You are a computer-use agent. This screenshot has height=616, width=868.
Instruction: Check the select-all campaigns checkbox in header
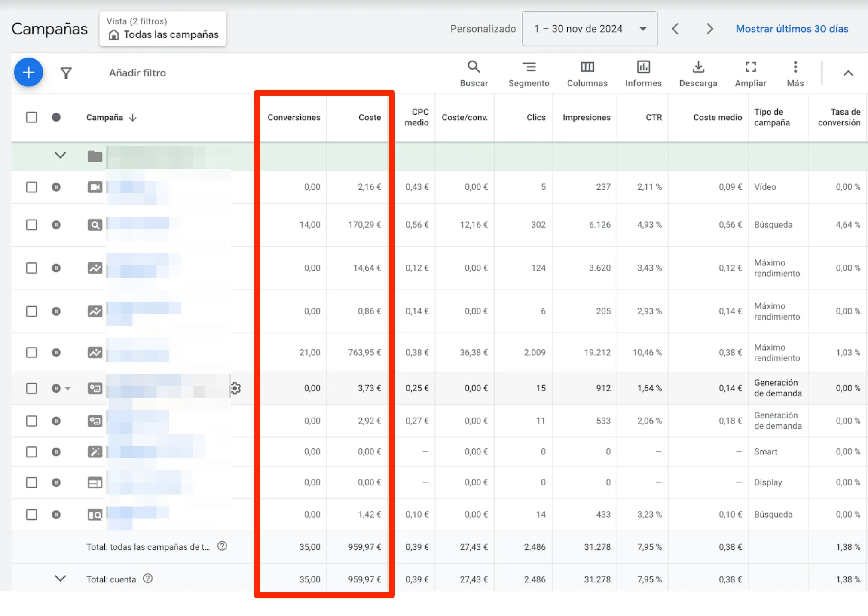[31, 117]
